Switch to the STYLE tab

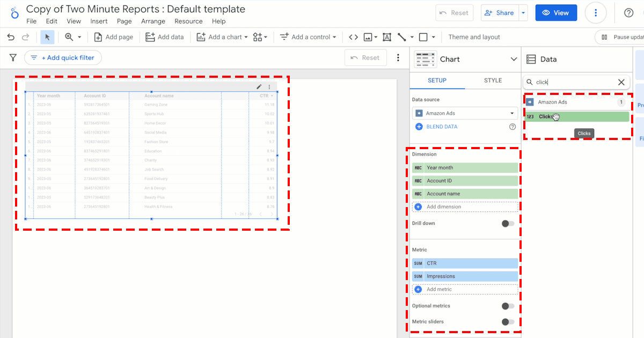coord(493,80)
